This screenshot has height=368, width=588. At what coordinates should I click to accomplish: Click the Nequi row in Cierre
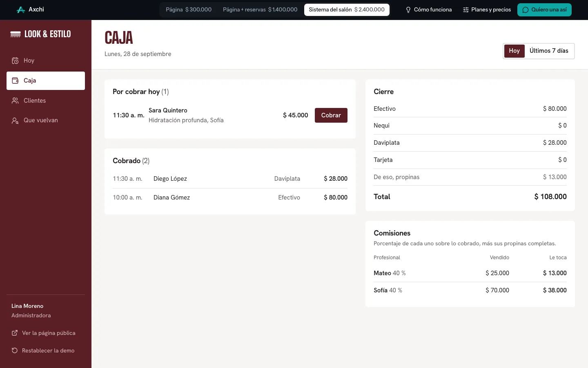point(470,126)
